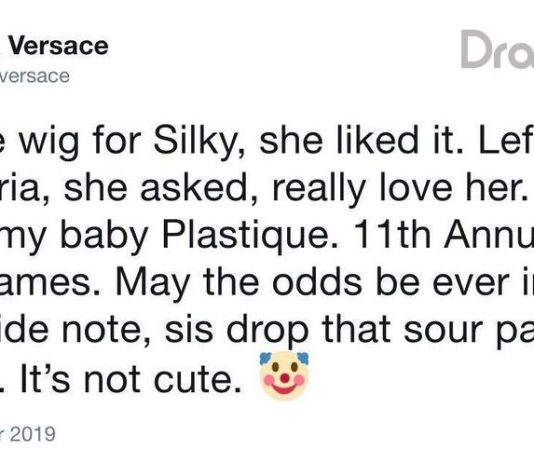This screenshot has height=462, width=534.
Task: Click the word 'odds' in tweet body
Action: point(317,282)
